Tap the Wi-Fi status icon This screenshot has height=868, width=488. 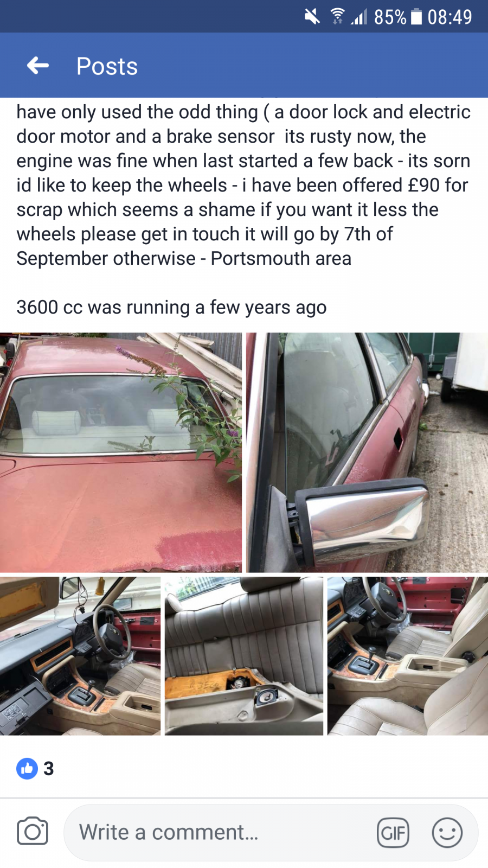point(337,17)
